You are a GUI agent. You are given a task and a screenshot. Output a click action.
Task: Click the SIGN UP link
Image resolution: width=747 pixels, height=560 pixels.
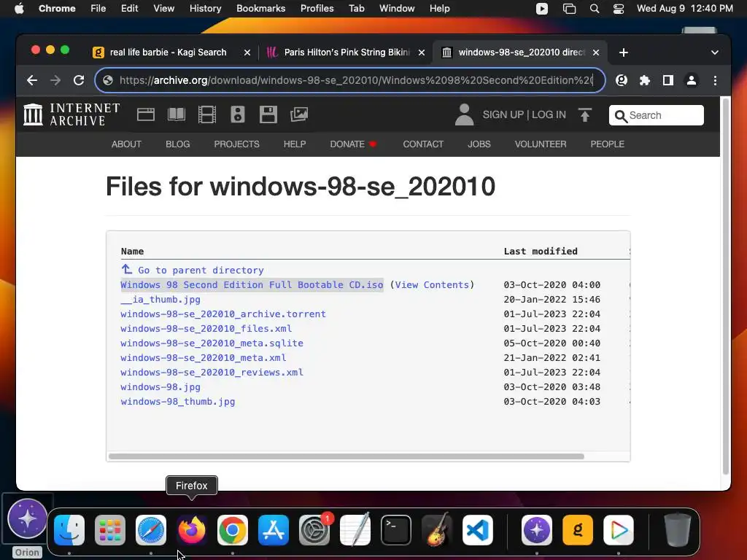(503, 114)
